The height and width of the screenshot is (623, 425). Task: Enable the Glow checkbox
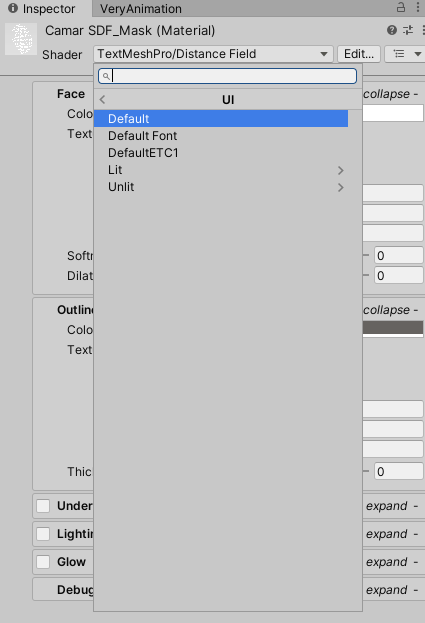pyautogui.click(x=43, y=562)
